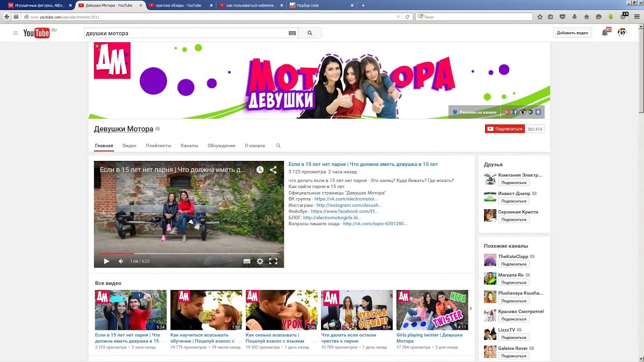Open the vk.com/electromotor link in description
Screen dimensions: 644x362
[x=346, y=199]
